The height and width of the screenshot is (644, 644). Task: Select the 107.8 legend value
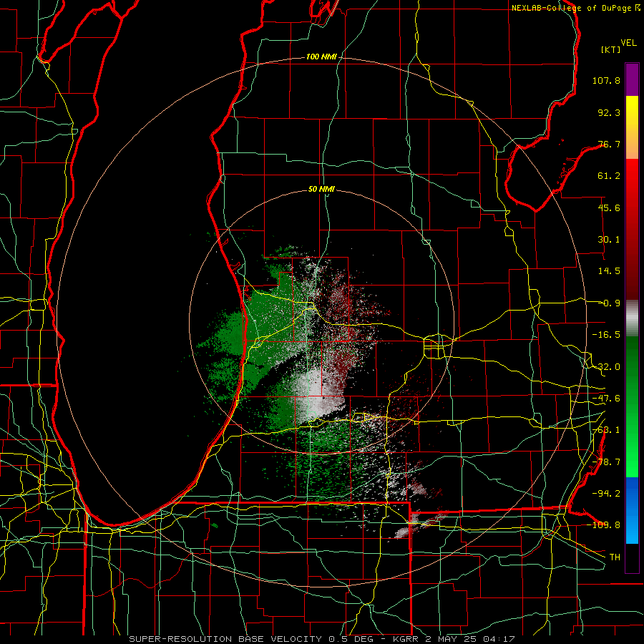click(606, 80)
